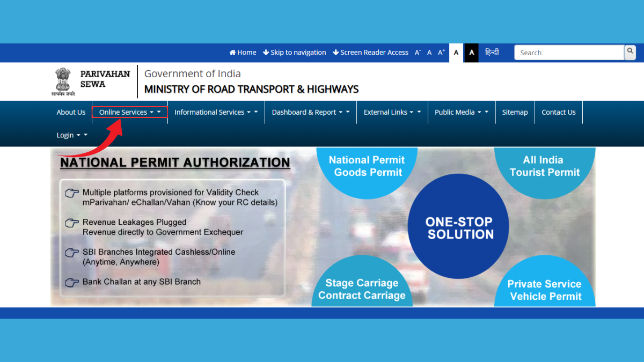Viewport: 644px width, 362px height.
Task: Click 'Multiple platforms provisioned for Validity Check' text
Action: pos(171,193)
